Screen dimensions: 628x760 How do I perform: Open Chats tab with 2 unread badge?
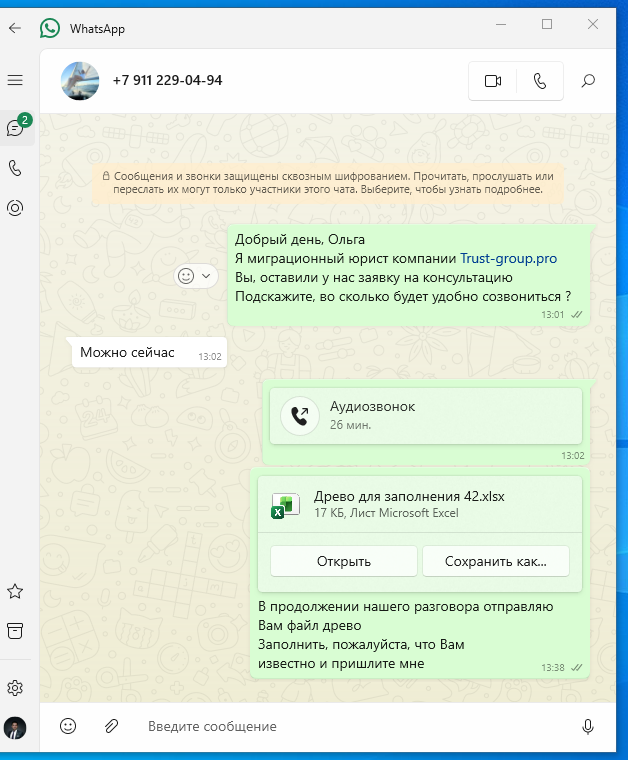tap(16, 127)
